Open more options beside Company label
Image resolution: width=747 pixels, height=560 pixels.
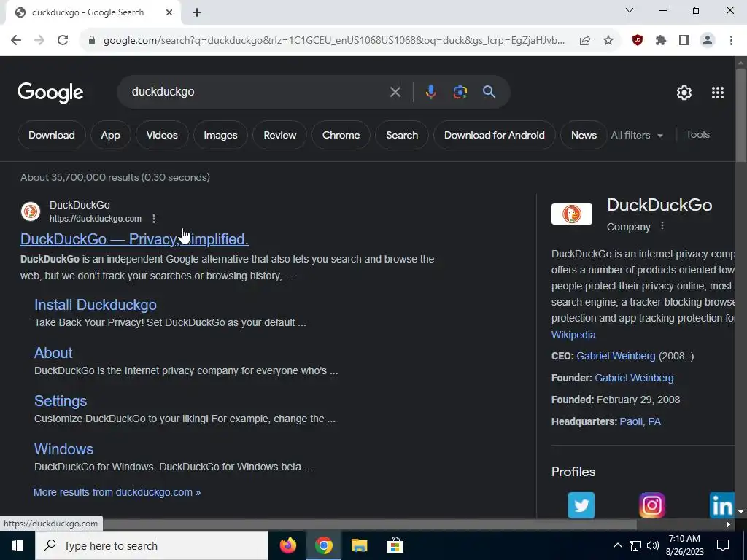click(x=662, y=226)
